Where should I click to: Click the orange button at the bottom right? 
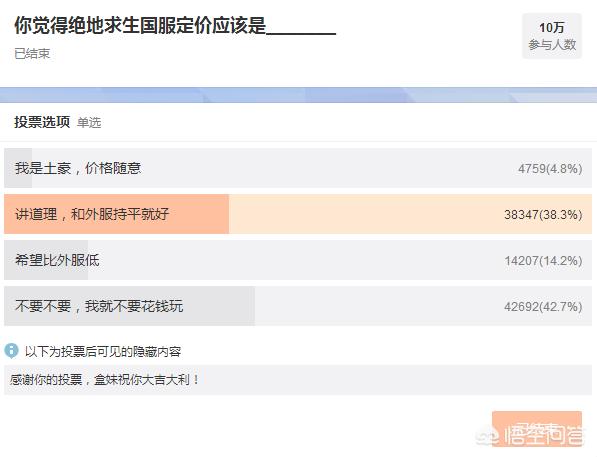click(x=537, y=428)
